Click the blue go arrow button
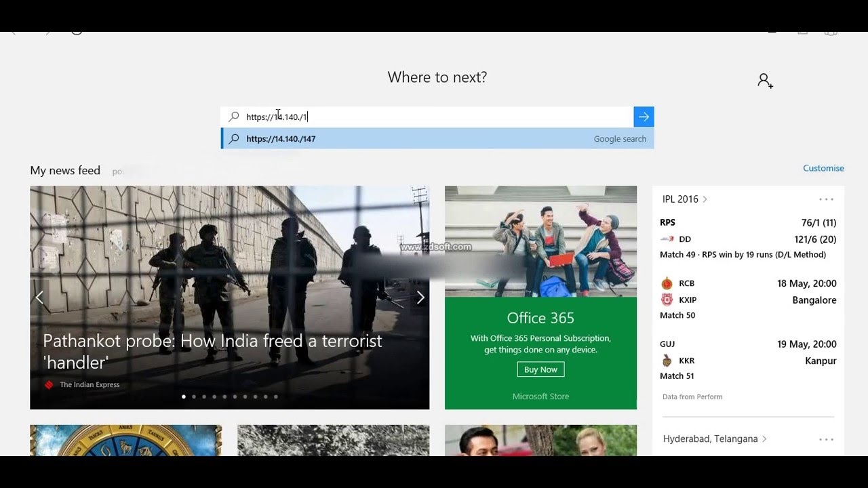The width and height of the screenshot is (868, 488). click(644, 117)
